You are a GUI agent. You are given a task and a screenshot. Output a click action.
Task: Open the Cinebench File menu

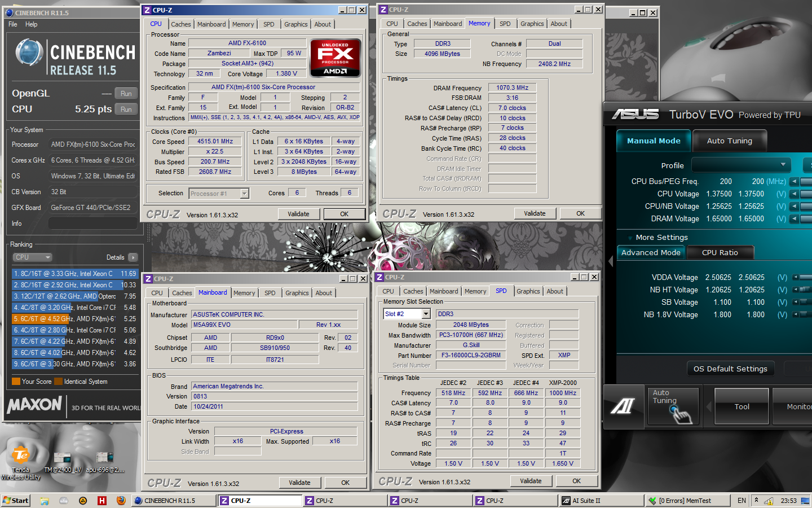[x=13, y=24]
